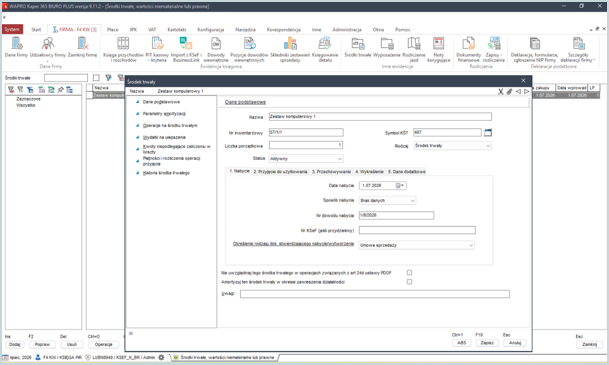This screenshot has width=609, height=365.
Task: Click the clear filter icon with red X
Action: click(11, 90)
